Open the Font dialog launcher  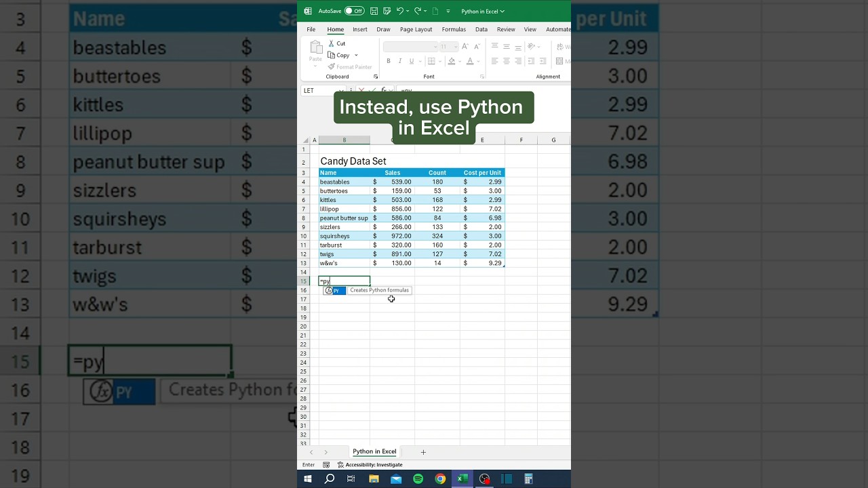[482, 77]
